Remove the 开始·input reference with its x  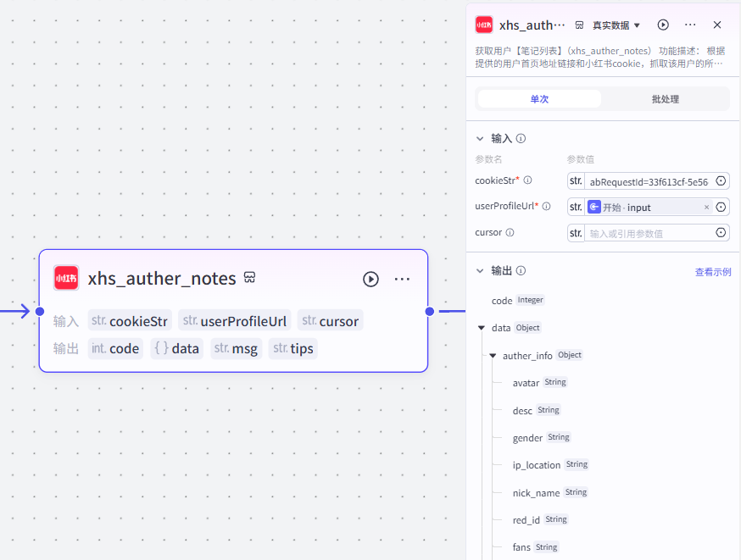click(x=709, y=207)
